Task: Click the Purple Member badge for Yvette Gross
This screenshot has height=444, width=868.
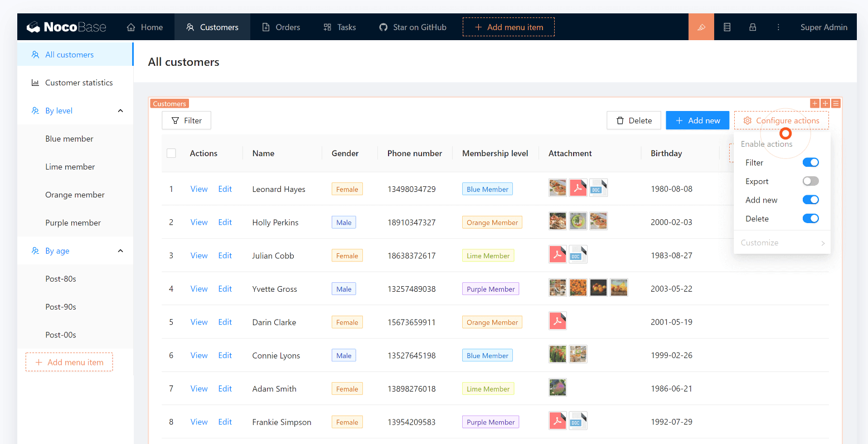Action: (x=490, y=288)
